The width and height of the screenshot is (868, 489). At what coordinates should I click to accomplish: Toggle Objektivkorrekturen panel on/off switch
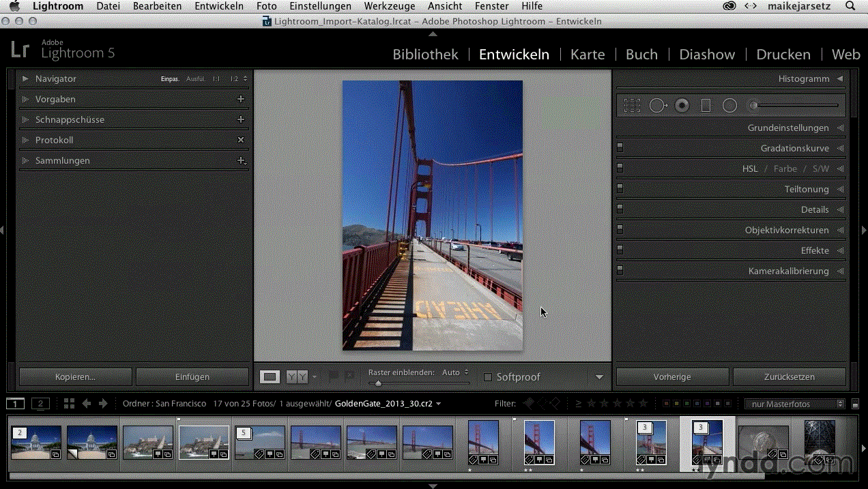coord(620,229)
